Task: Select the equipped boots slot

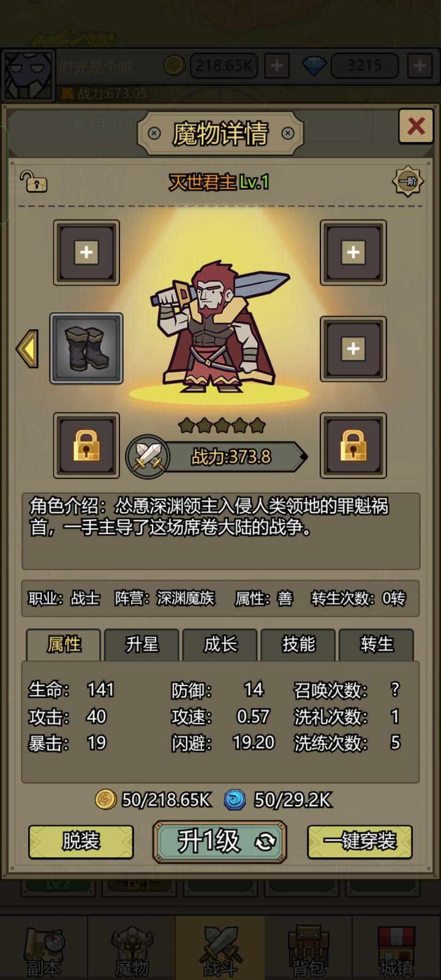Action: coord(86,349)
